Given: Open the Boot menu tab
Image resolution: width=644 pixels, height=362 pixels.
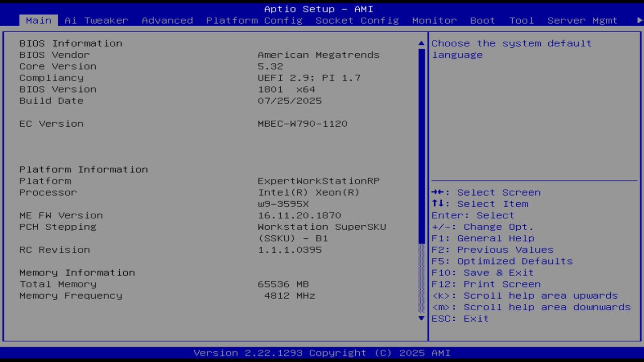Looking at the screenshot, I should click(482, 21).
